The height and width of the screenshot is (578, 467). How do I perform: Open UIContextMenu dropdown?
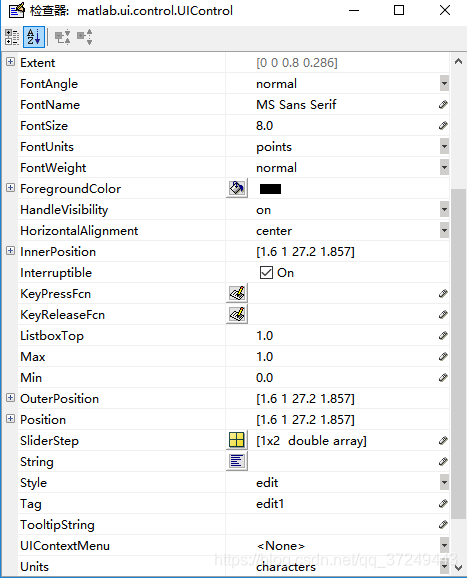444,546
